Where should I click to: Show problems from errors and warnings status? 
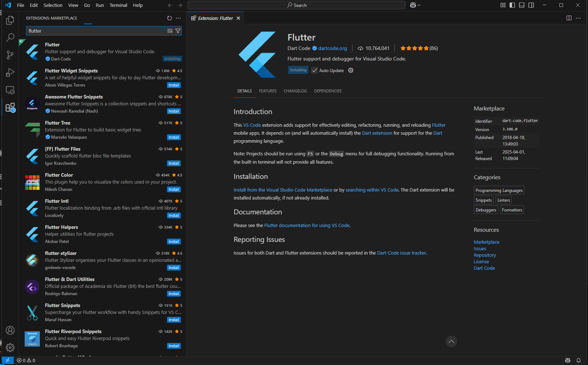(26, 360)
